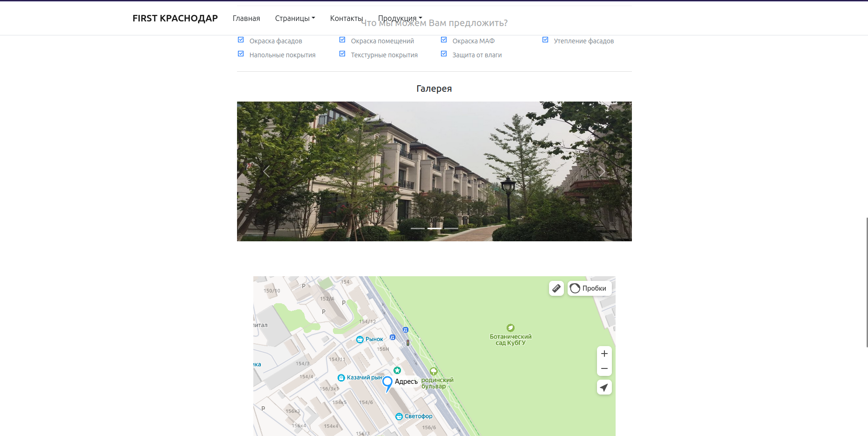This screenshot has width=868, height=436.
Task: Click building label 150/10 on the map
Action: (272, 291)
